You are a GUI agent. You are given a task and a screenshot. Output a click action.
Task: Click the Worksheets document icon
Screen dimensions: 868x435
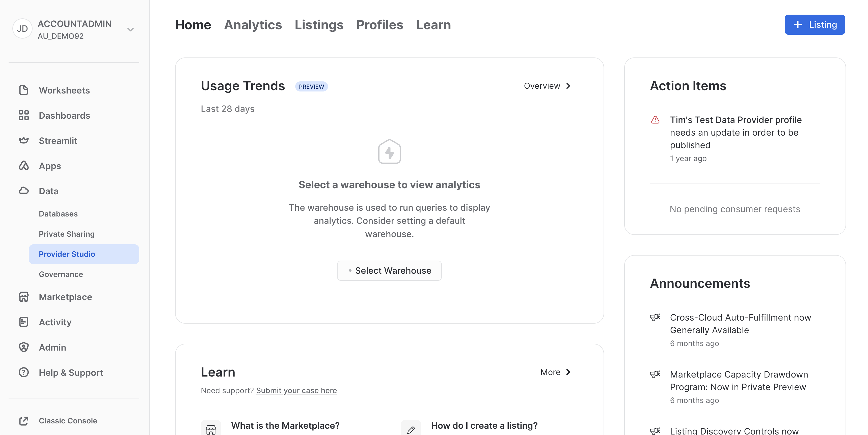(23, 90)
